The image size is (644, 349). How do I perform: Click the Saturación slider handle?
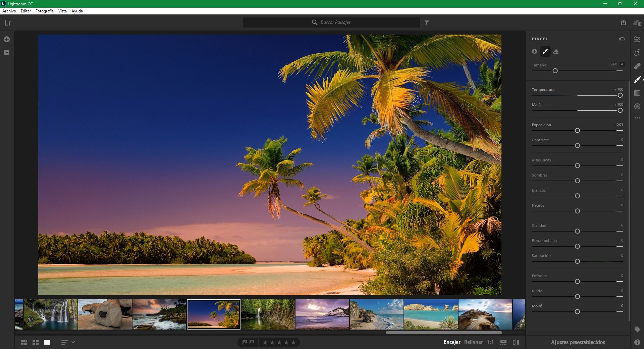click(x=577, y=261)
